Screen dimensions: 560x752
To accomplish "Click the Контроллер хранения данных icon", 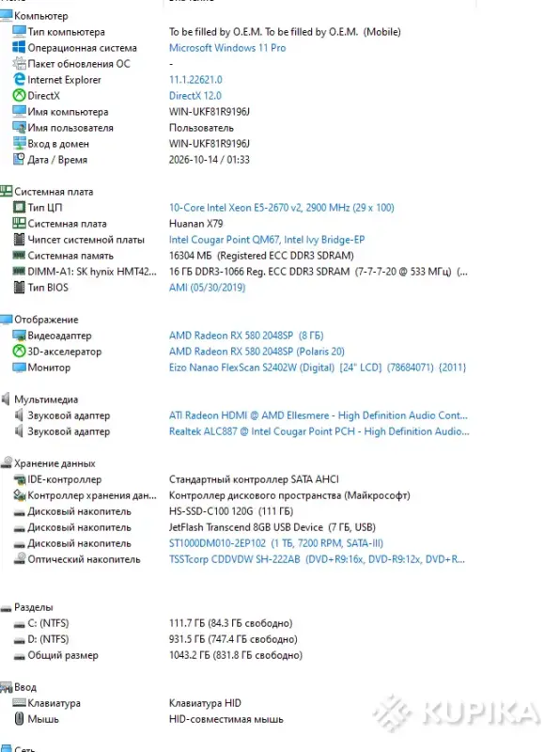I will (x=19, y=495).
